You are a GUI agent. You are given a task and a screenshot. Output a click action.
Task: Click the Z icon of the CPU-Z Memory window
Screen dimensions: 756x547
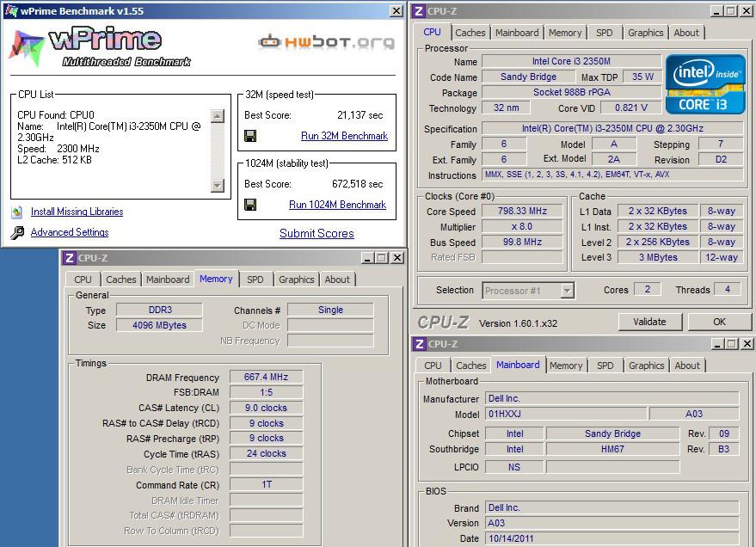70,258
